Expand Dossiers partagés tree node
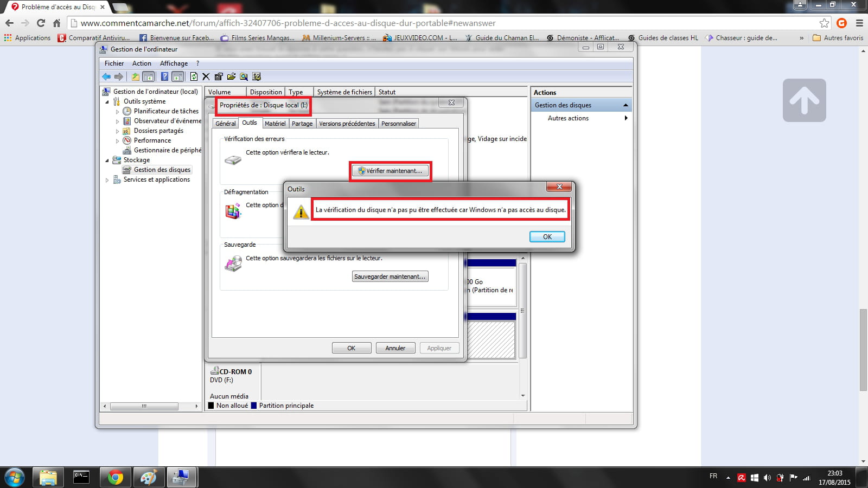The height and width of the screenshot is (488, 868). click(x=117, y=131)
